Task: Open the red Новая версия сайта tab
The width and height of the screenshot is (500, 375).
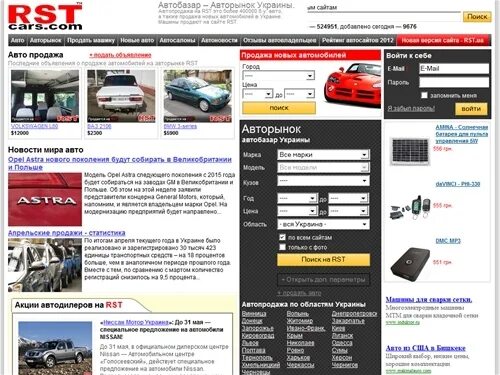Action: point(443,40)
